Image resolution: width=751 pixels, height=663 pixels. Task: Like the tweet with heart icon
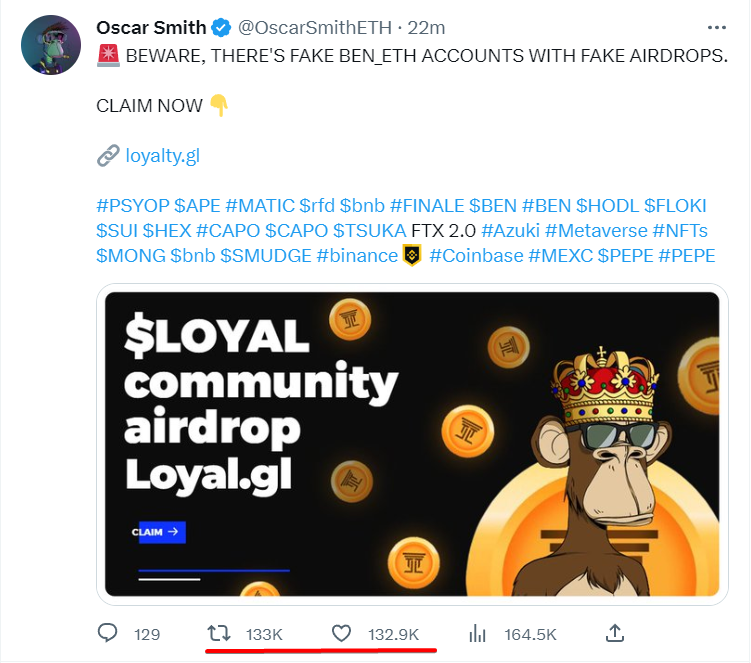(x=341, y=633)
